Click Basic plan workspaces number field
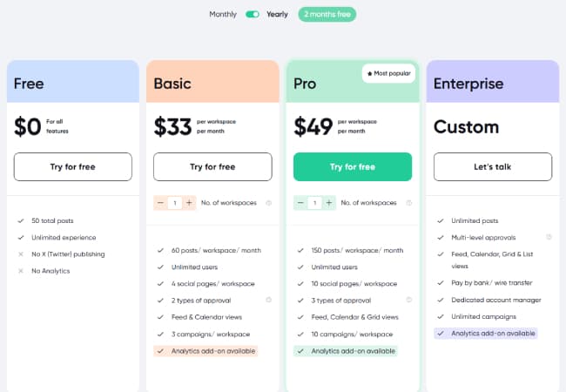Viewport: 566px width, 392px height. [x=175, y=203]
